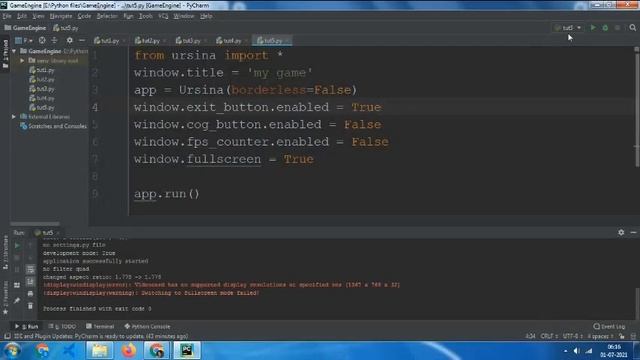Viewport: 640px width, 360px height.
Task: Open the Event Log
Action: (x=609, y=327)
